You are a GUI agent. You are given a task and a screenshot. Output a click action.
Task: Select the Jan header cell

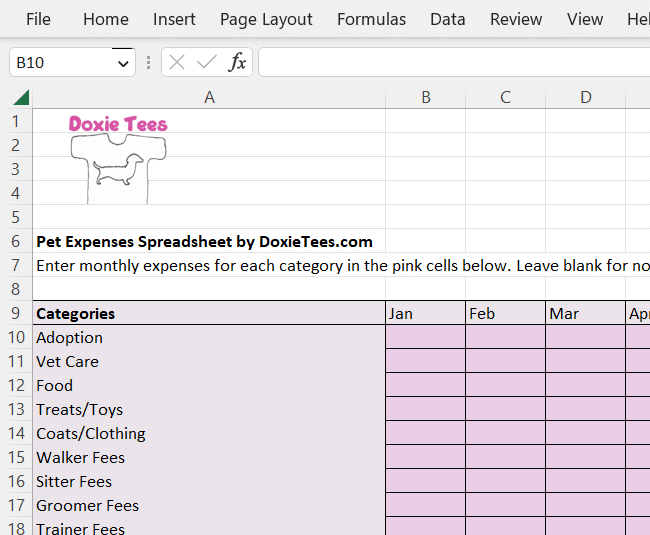click(x=425, y=313)
